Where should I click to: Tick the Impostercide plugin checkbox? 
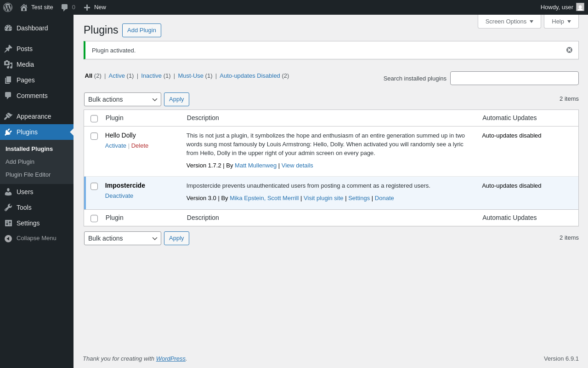(x=94, y=186)
